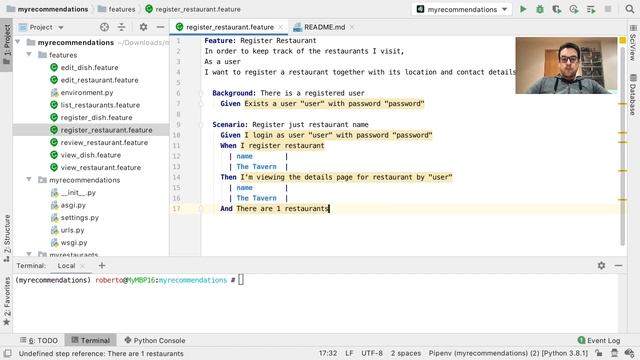This screenshot has height=360, width=640.
Task: Open the Terminal tool tab
Action: point(91,340)
